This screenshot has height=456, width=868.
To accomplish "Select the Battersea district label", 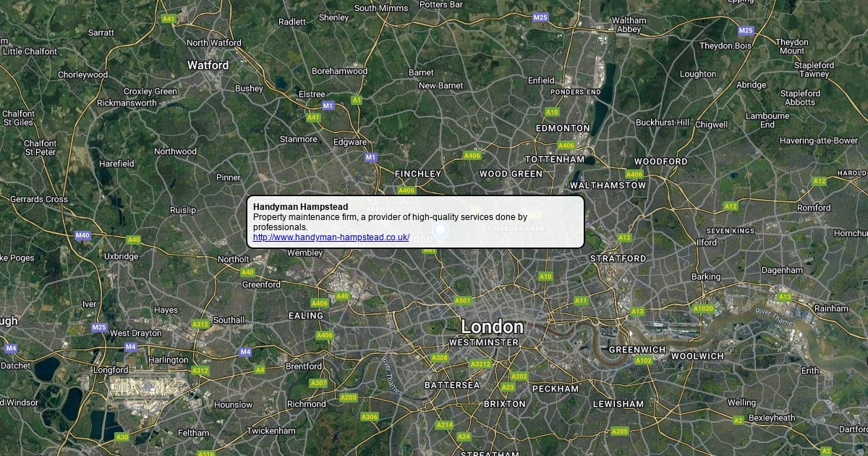I will click(452, 385).
